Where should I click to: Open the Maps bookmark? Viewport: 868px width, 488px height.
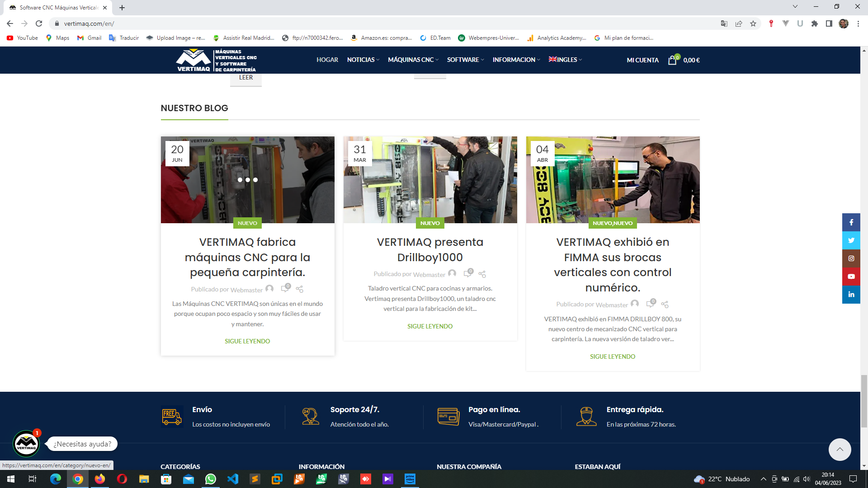pos(57,38)
